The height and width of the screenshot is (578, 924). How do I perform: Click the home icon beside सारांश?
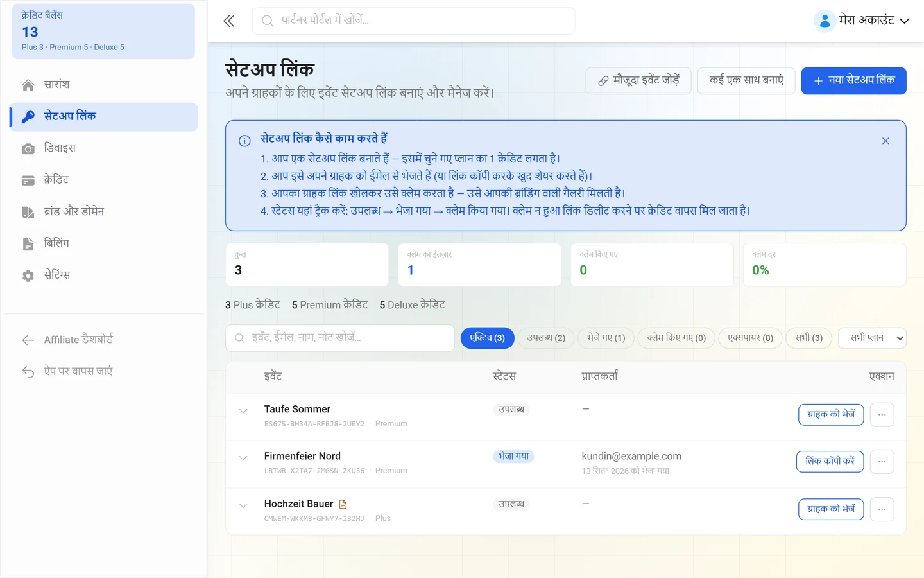click(28, 85)
